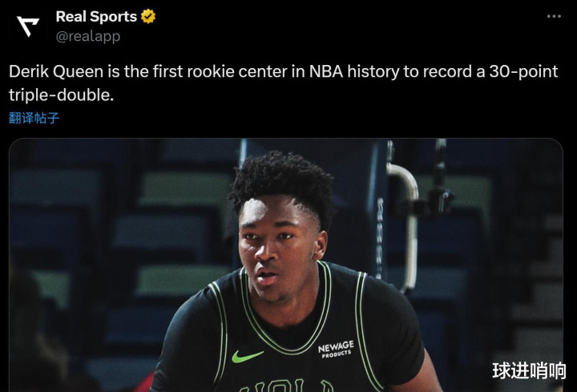Open the @realapp handle link
The width and height of the screenshot is (577, 392).
pyautogui.click(x=88, y=36)
